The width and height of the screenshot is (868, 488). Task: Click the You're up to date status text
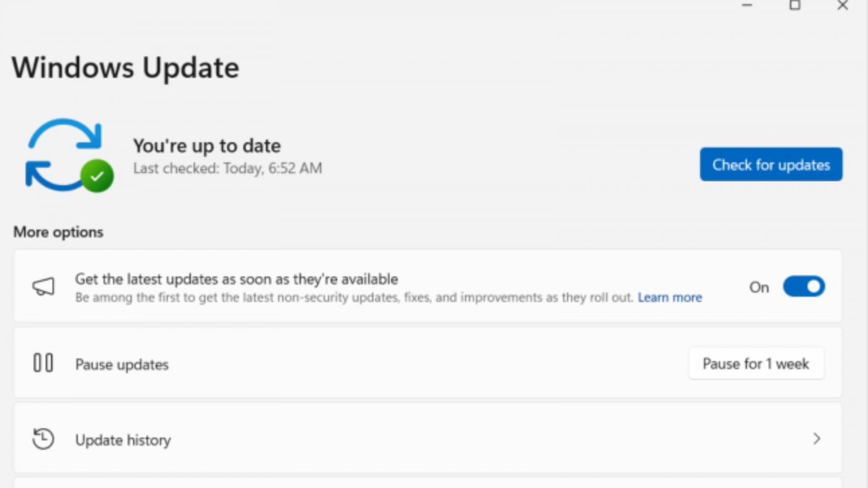pyautogui.click(x=207, y=146)
